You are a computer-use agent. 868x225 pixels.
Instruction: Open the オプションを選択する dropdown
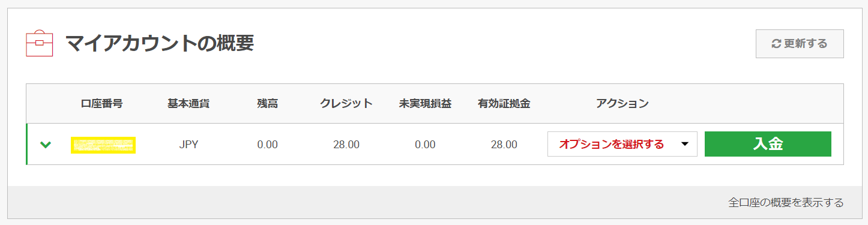622,144
